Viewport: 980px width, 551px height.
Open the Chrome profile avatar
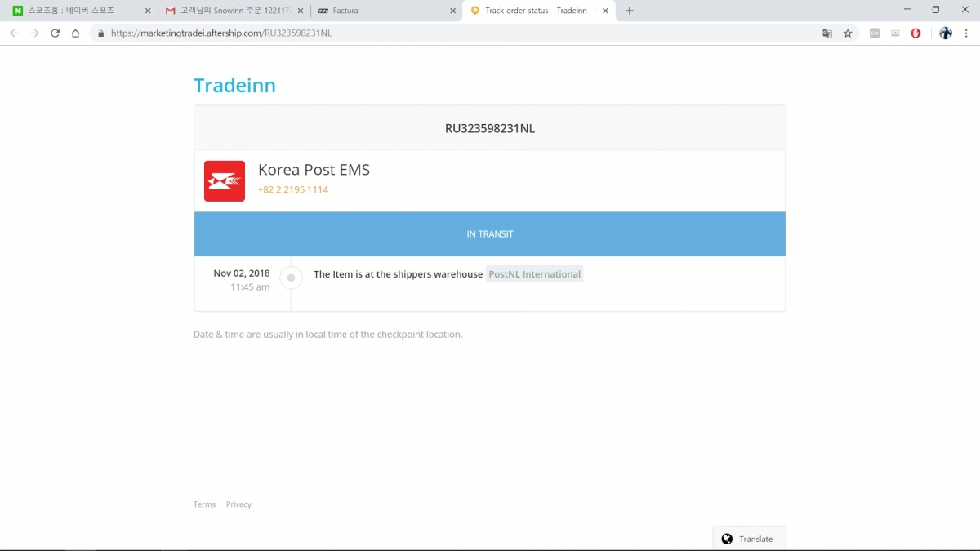(x=946, y=33)
